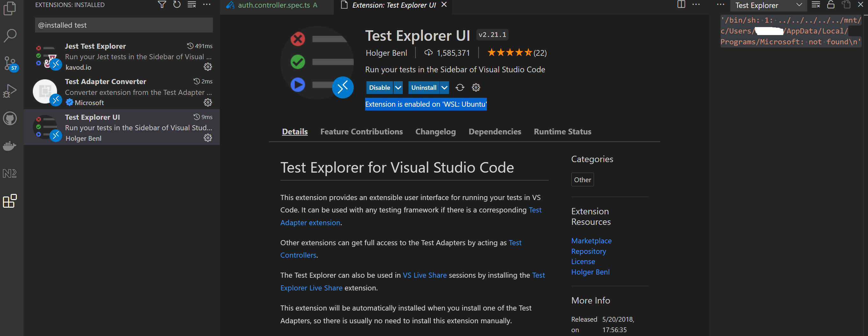Open the Source Control view showing 57 changes

10,63
